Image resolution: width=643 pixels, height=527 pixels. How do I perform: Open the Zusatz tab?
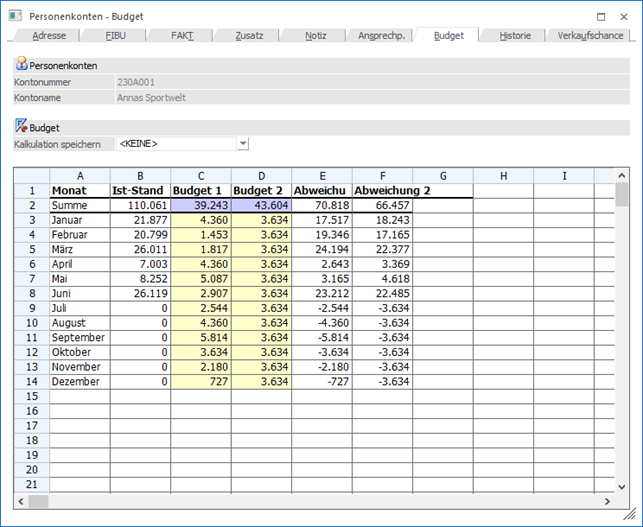pos(249,35)
